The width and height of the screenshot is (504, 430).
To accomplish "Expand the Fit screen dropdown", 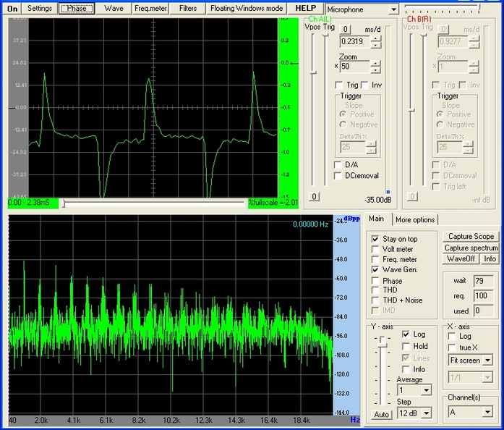I will [x=488, y=361].
